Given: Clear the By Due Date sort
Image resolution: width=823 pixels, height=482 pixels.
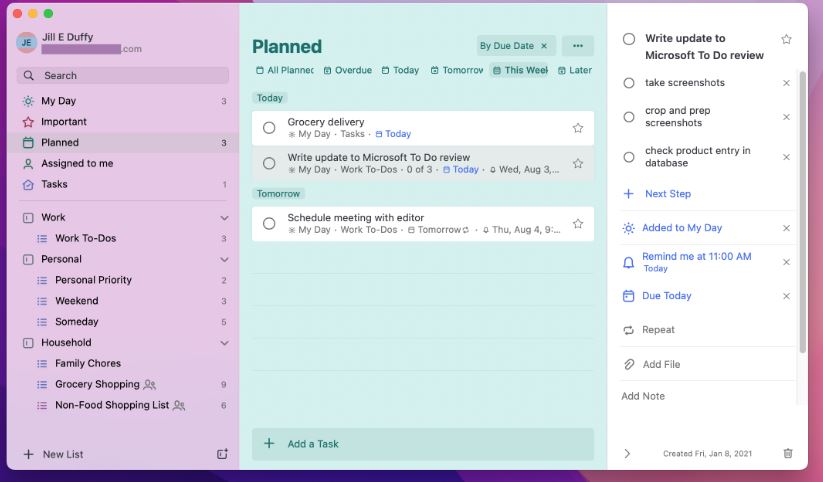Looking at the screenshot, I should coord(544,46).
